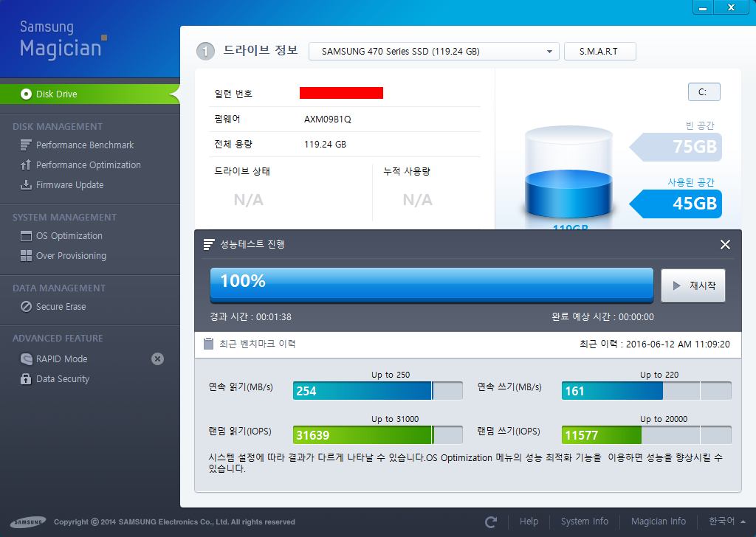Click the 경과 시간 elapsed time text
The width and height of the screenshot is (756, 537).
click(x=251, y=317)
